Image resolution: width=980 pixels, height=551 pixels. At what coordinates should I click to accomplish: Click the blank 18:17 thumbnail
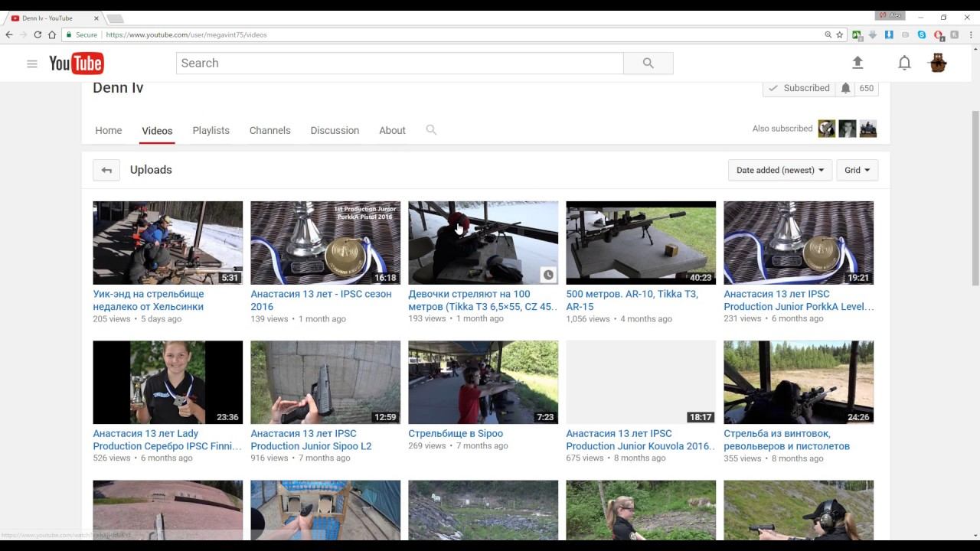coord(641,382)
